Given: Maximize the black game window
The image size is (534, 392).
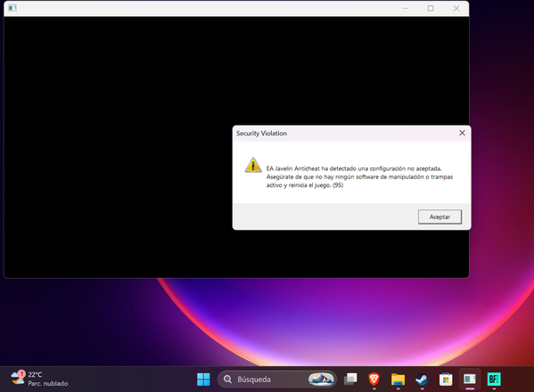Looking at the screenshot, I should point(431,8).
